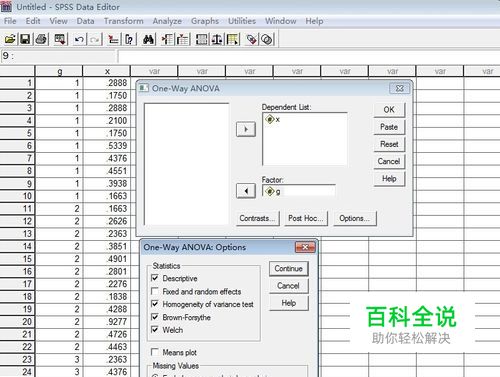Open the Analyze menu
The image size is (500, 377).
coord(167,21)
